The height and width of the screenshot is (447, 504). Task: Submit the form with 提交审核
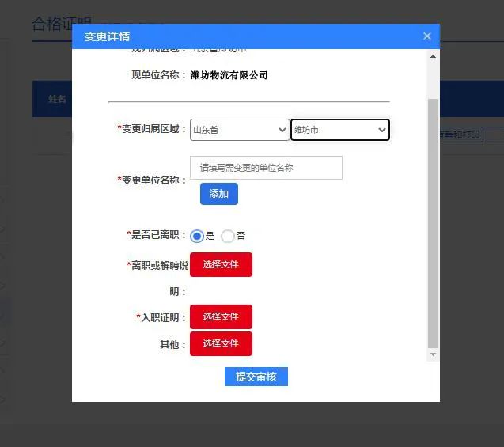point(256,377)
